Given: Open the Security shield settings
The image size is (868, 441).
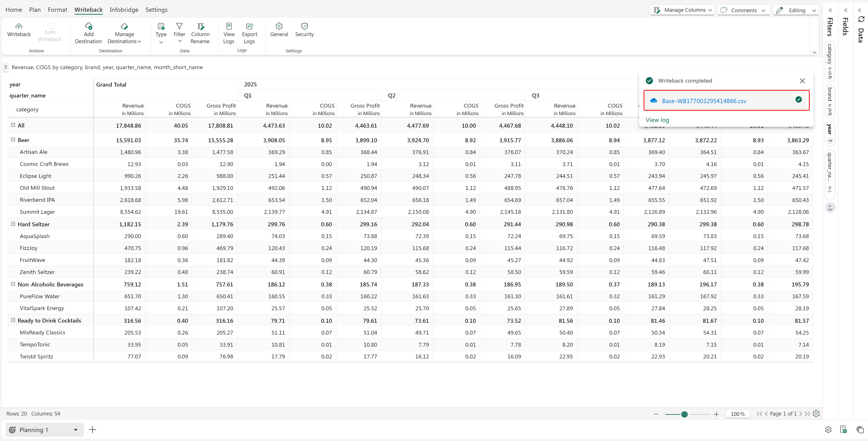Looking at the screenshot, I should (304, 26).
